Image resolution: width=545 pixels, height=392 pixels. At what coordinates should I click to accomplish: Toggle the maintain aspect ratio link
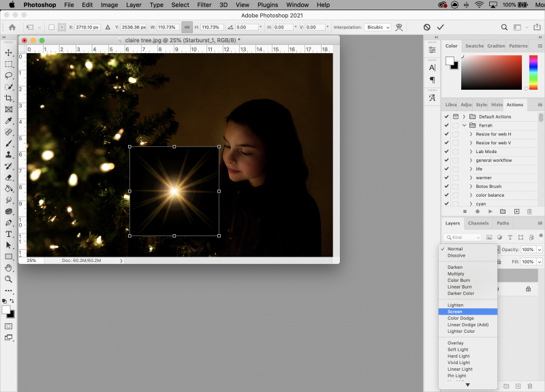(x=187, y=27)
